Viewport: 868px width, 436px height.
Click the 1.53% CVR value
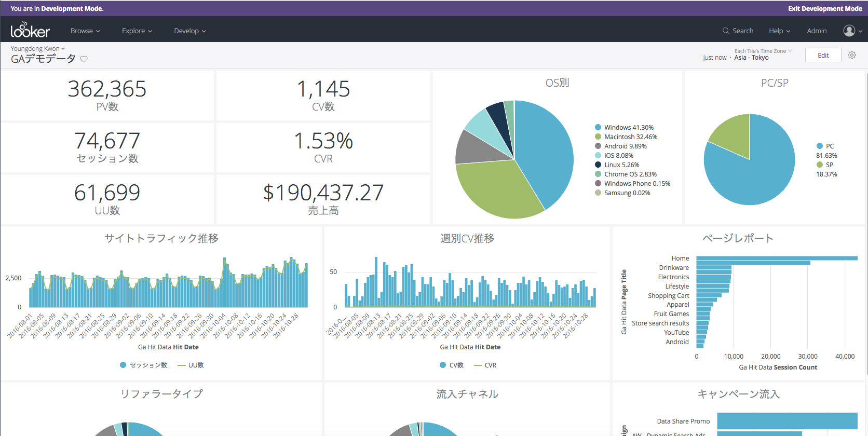(323, 141)
